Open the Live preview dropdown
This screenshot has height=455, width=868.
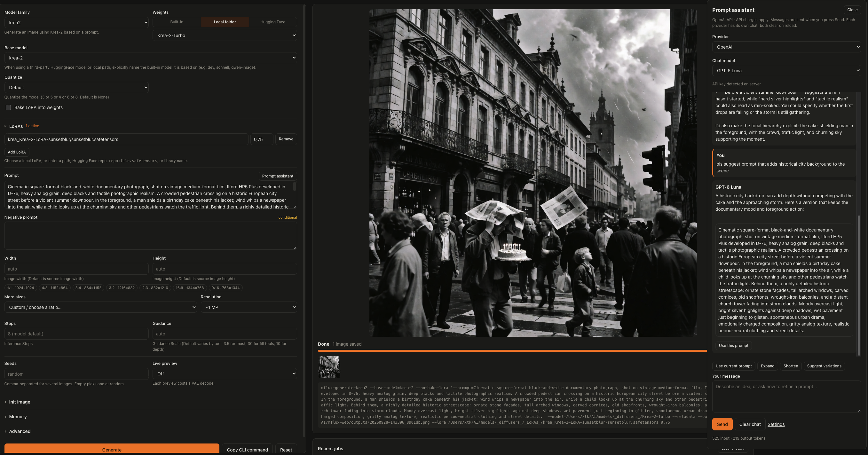pyautogui.click(x=225, y=374)
